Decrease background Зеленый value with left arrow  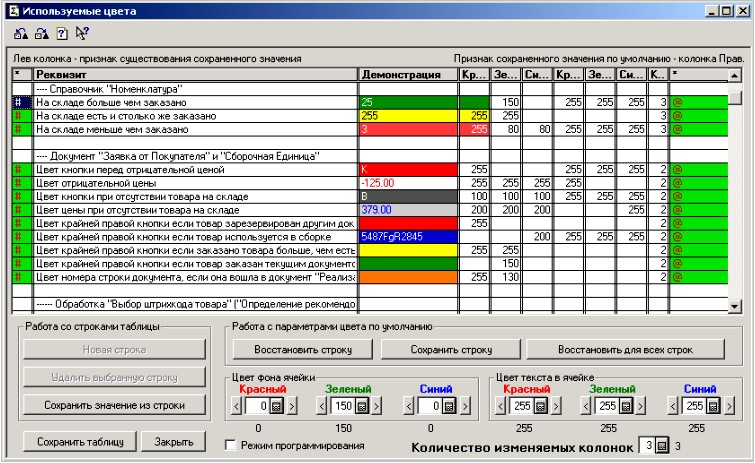322,406
